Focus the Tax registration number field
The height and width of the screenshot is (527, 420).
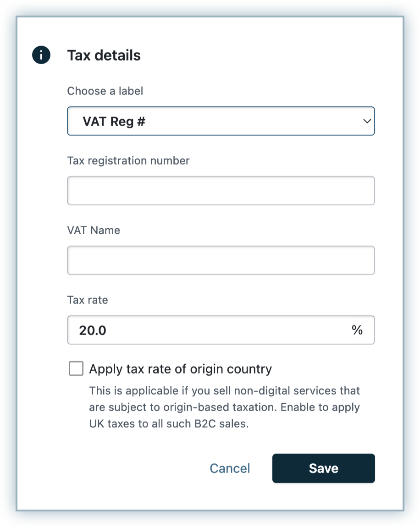pos(221,191)
